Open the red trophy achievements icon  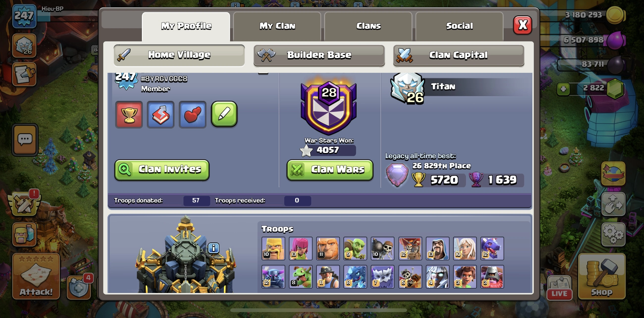click(x=129, y=115)
